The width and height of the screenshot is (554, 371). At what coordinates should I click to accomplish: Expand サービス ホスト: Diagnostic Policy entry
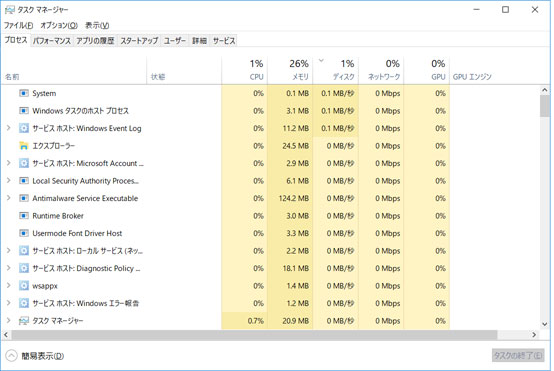pyautogui.click(x=9, y=268)
